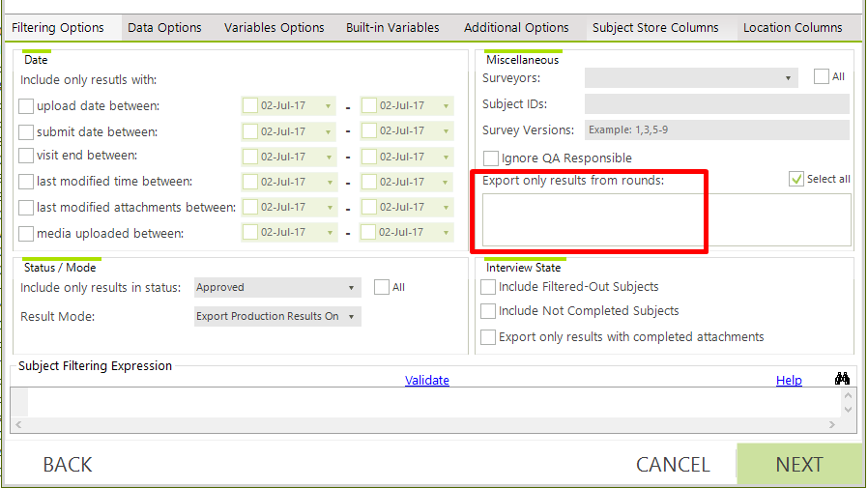Tick checkbox inside media uploaded end field
868x488 pixels.
point(368,232)
